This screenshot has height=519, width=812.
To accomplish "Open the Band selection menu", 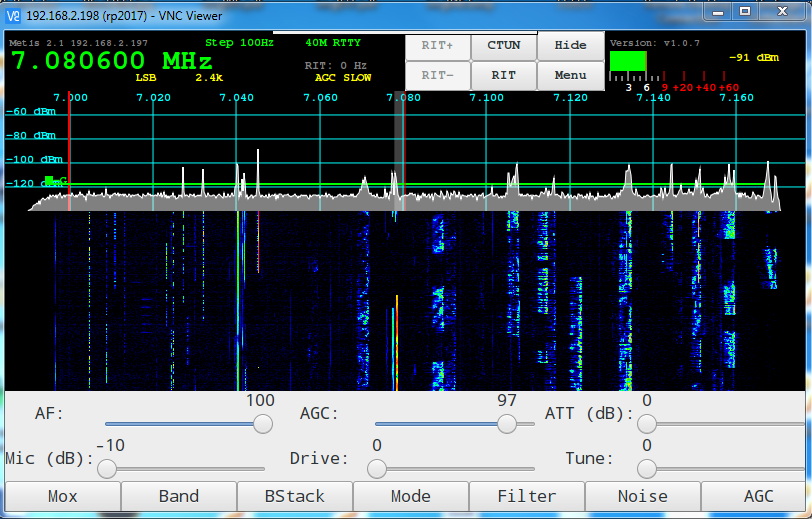I will click(x=179, y=496).
